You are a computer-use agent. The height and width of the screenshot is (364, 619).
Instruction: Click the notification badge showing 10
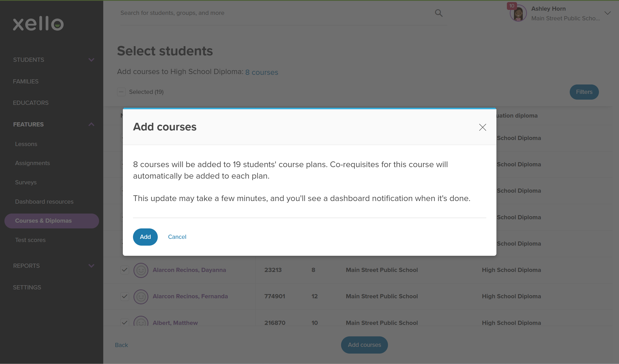click(512, 6)
